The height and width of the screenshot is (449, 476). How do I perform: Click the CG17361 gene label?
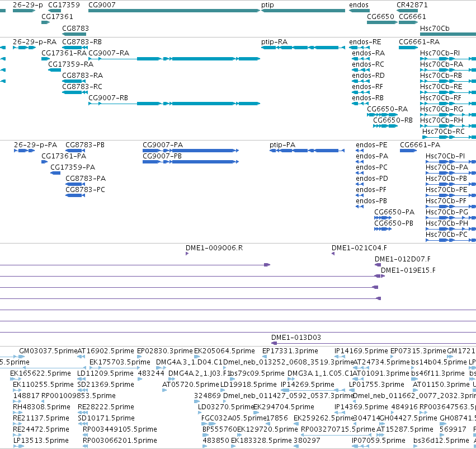coord(57,16)
